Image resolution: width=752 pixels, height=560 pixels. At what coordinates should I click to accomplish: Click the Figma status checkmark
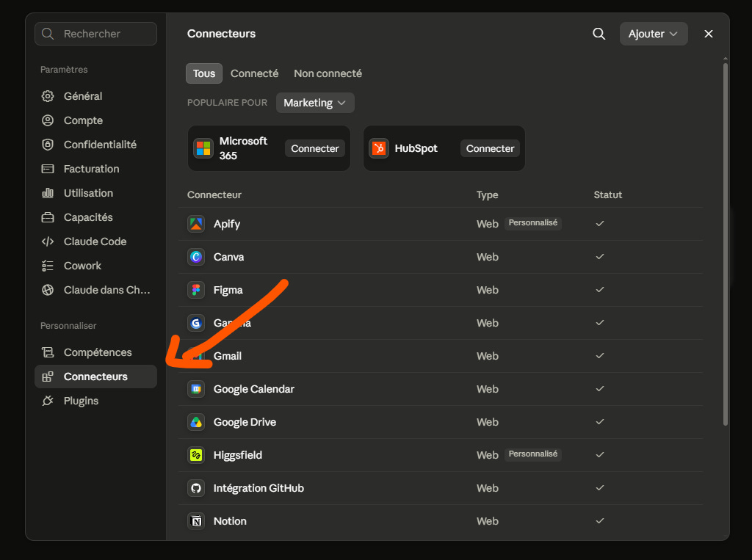tap(599, 290)
